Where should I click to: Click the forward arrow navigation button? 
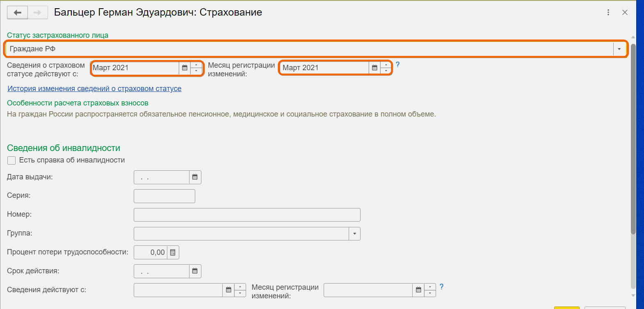[x=38, y=13]
